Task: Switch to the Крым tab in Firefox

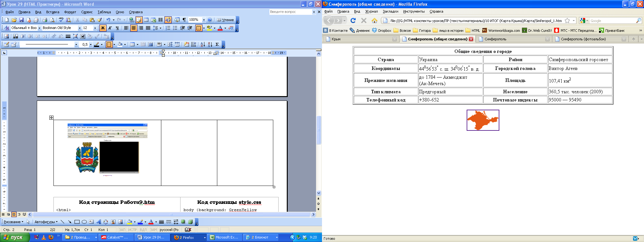Action: [x=361, y=39]
